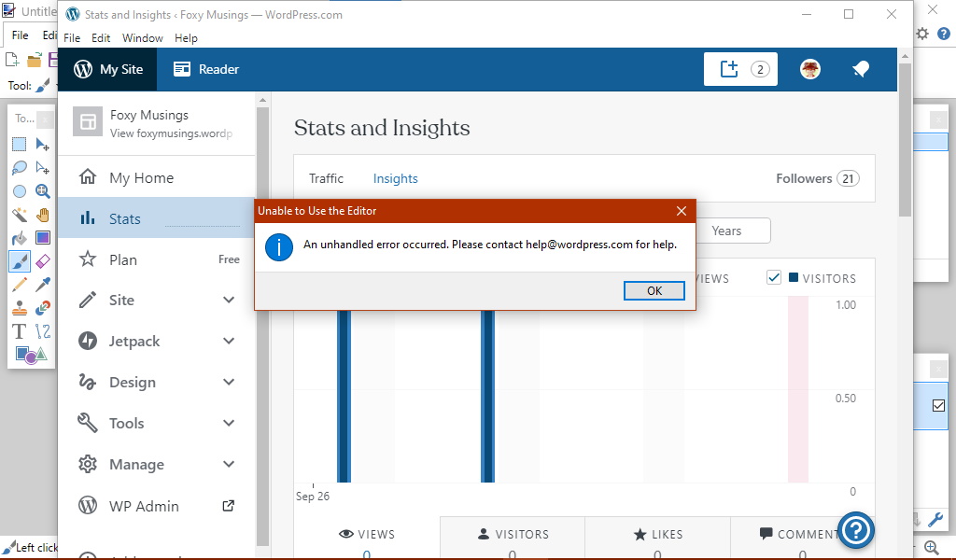
Task: Open the Window menu
Action: click(x=142, y=37)
